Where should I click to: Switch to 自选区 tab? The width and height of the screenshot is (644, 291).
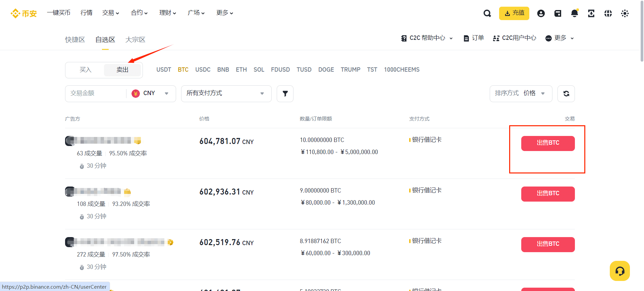[105, 40]
